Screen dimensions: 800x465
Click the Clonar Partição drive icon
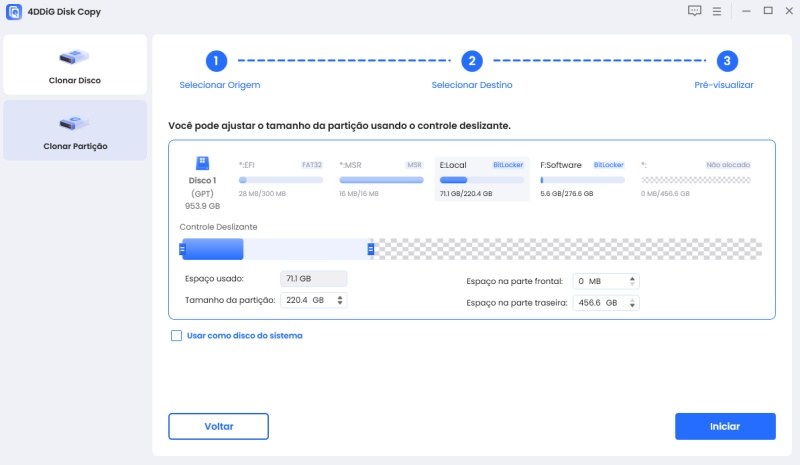click(x=75, y=124)
